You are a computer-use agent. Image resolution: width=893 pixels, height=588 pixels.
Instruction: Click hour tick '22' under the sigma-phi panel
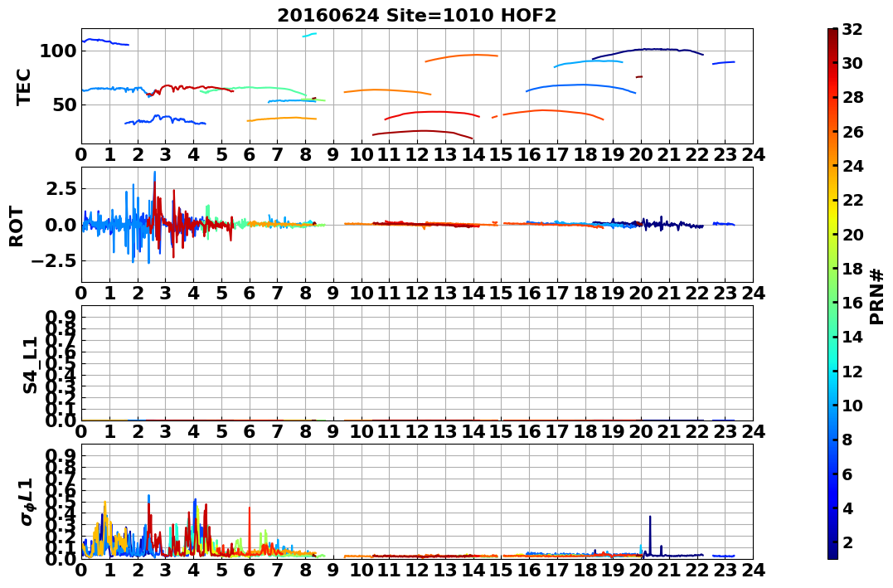[697, 570]
